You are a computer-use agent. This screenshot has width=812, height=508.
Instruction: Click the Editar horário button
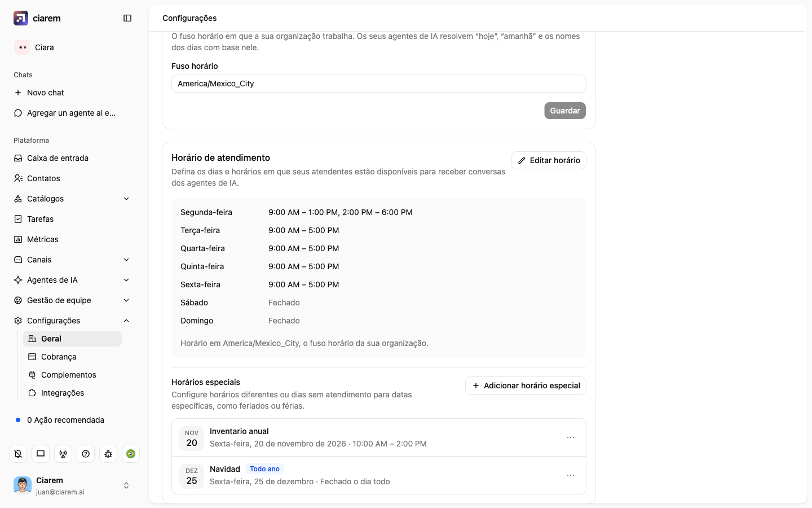click(x=549, y=160)
